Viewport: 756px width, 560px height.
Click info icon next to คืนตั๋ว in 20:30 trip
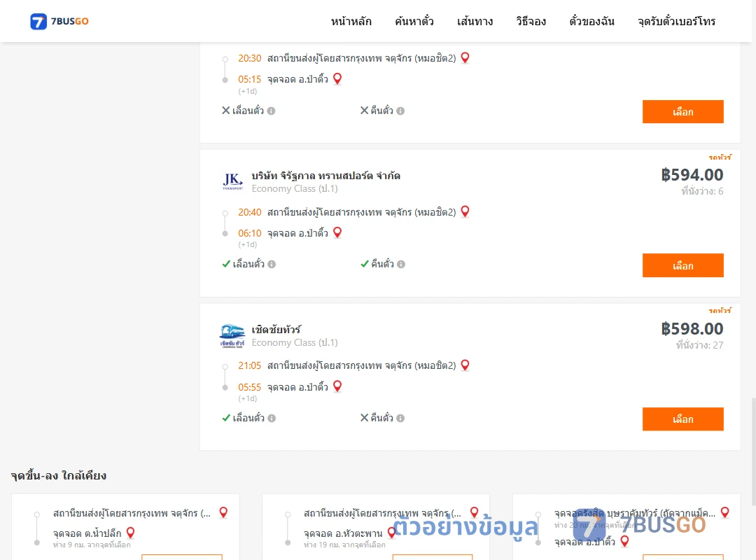pyautogui.click(x=400, y=111)
